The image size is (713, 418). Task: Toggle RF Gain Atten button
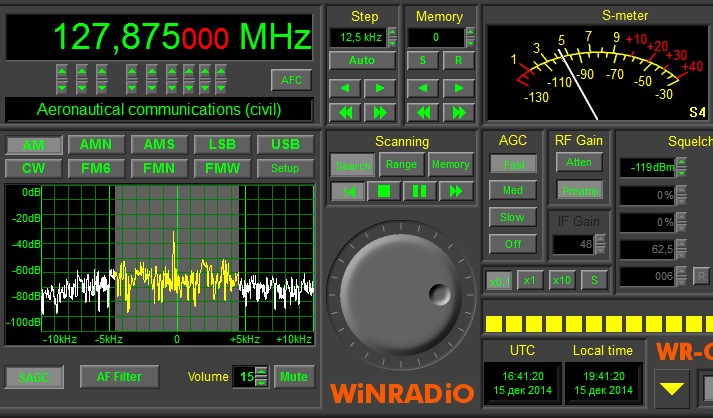coord(579,162)
